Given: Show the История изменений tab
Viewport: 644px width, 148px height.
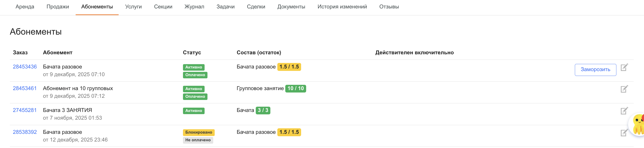Looking at the screenshot, I should tap(342, 7).
